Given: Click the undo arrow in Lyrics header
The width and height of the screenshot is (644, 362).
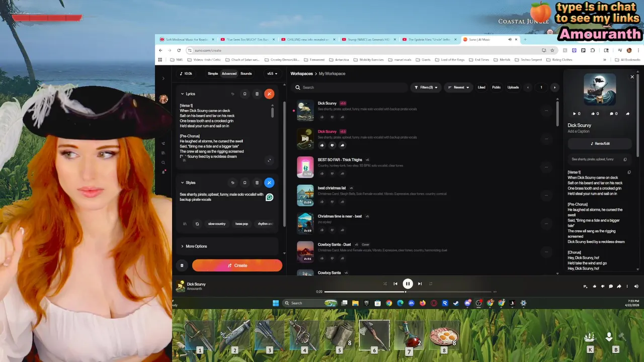Looking at the screenshot, I should tap(232, 94).
